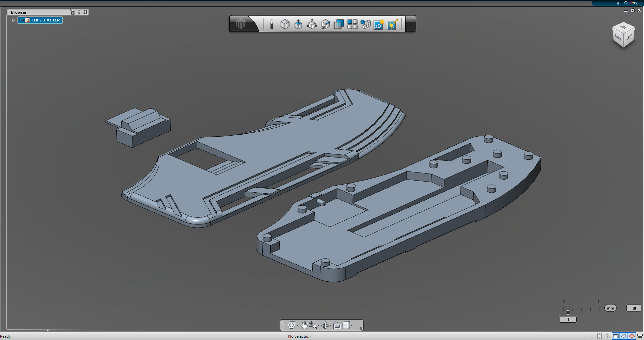The width and height of the screenshot is (644, 340).
Task: Toggle the sketch line status icon
Action: click(x=591, y=336)
